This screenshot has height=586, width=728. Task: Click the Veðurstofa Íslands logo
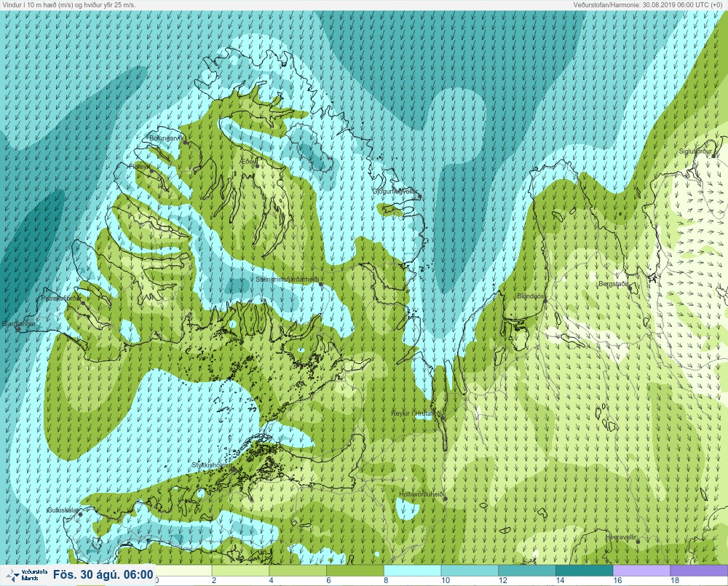pos(27,575)
